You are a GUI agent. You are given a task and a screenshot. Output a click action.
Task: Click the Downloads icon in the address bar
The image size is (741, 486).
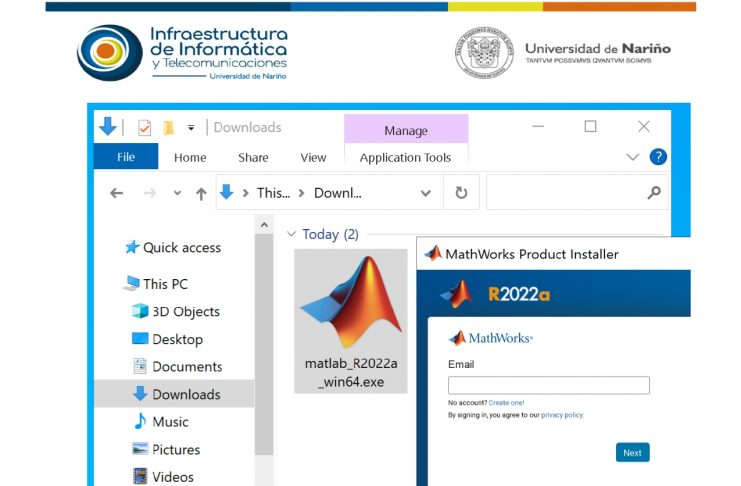point(226,192)
